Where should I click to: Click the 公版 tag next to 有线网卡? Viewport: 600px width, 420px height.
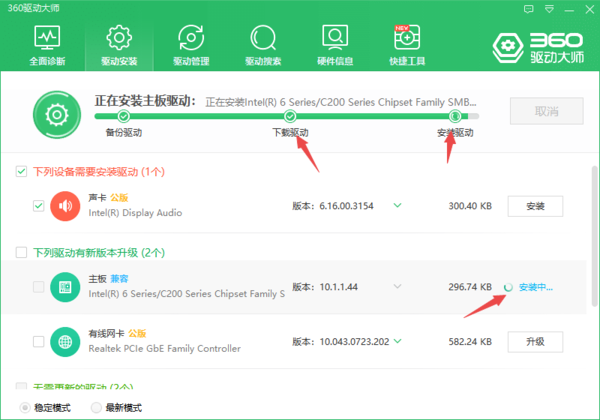pyautogui.click(x=137, y=334)
